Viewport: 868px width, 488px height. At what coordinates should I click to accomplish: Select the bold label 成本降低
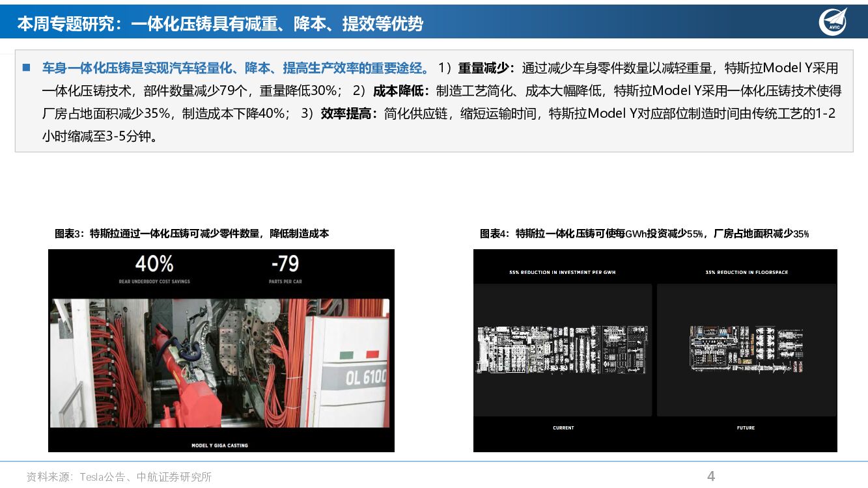[x=401, y=90]
